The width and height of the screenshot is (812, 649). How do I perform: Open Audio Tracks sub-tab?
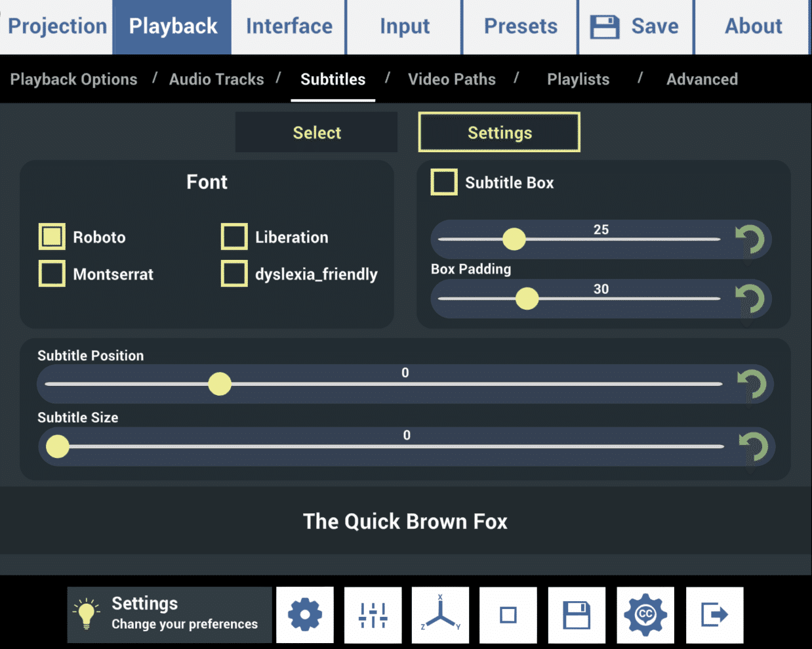click(216, 79)
